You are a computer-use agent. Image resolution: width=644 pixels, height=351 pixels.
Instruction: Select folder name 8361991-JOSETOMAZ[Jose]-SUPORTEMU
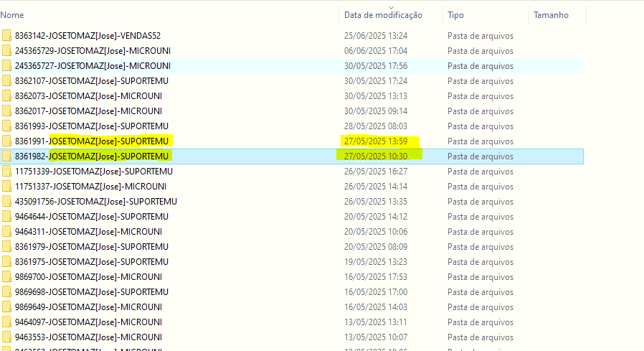click(92, 141)
